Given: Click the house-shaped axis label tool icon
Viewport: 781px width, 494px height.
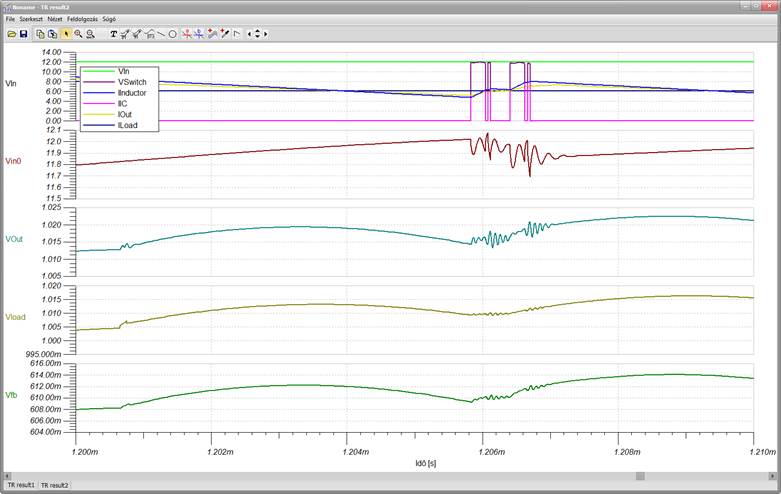Looking at the screenshot, I should (x=149, y=34).
